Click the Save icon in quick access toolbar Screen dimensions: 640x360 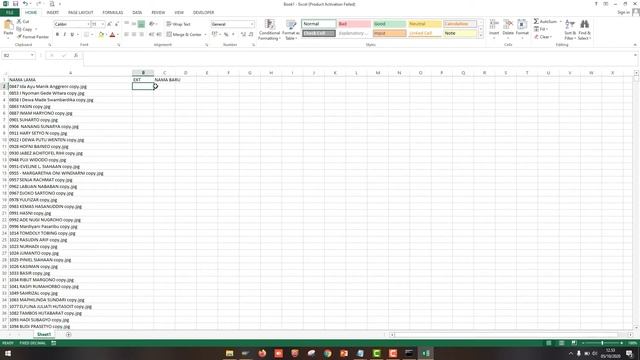pyautogui.click(x=15, y=4)
